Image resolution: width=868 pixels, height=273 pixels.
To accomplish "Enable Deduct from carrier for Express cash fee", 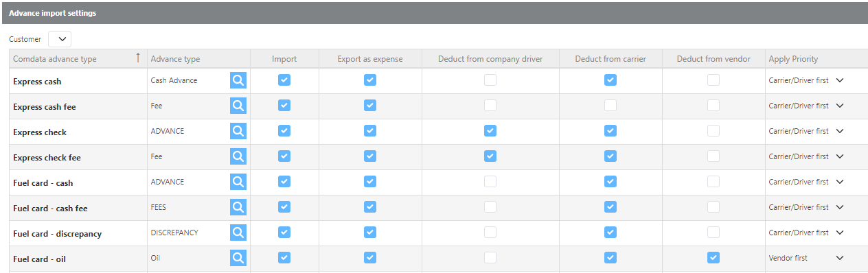I will (x=610, y=105).
